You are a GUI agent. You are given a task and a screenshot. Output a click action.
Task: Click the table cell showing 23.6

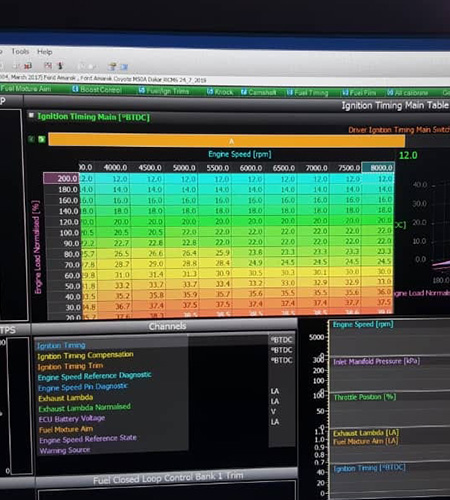tap(248, 253)
